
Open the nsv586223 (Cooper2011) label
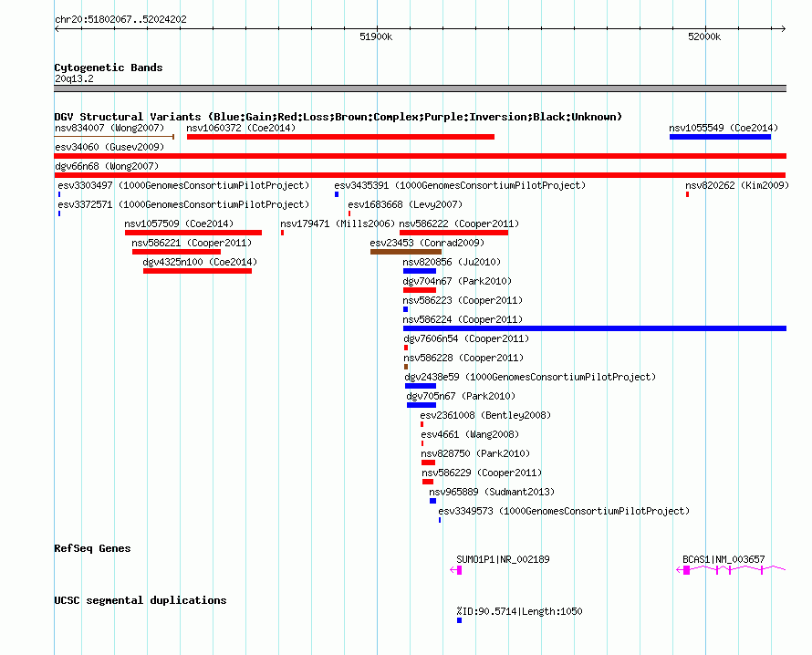463,300
